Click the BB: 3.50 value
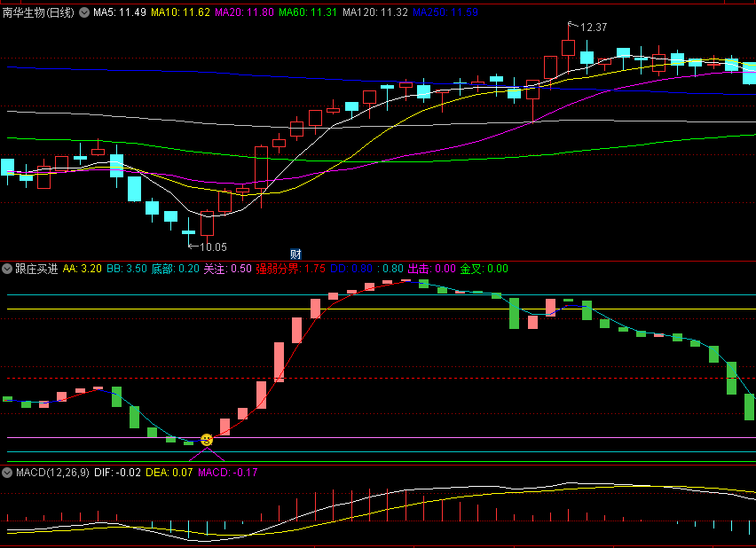756x548 pixels. pyautogui.click(x=126, y=269)
